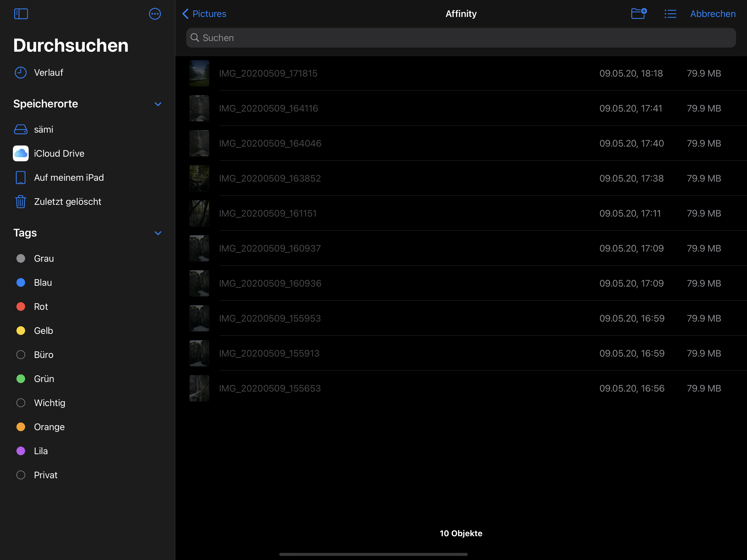Select the Orange tag dot
747x560 pixels.
click(21, 427)
